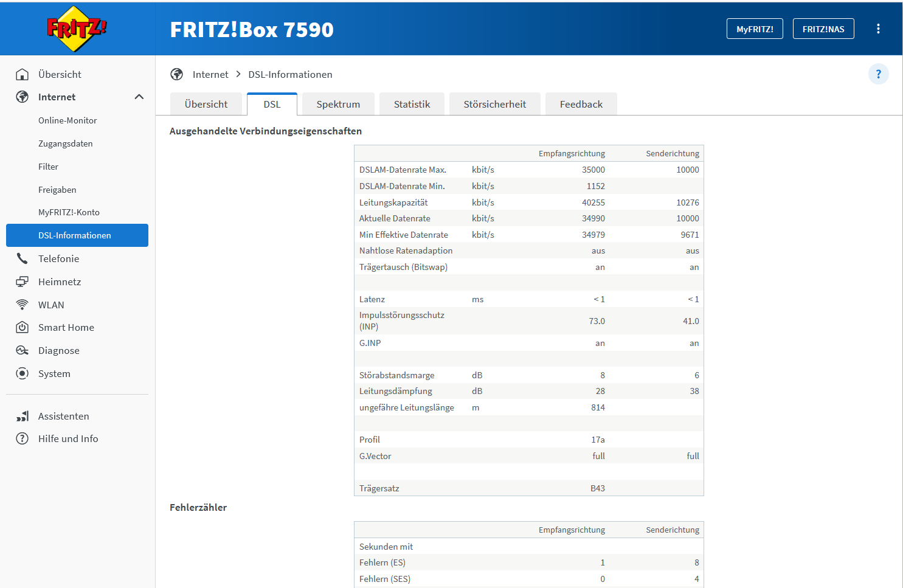
Task: Collapse the Internet menu chevron
Action: (139, 97)
